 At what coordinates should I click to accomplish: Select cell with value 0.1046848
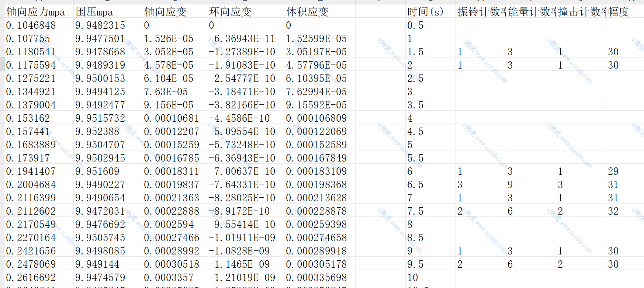pyautogui.click(x=39, y=25)
